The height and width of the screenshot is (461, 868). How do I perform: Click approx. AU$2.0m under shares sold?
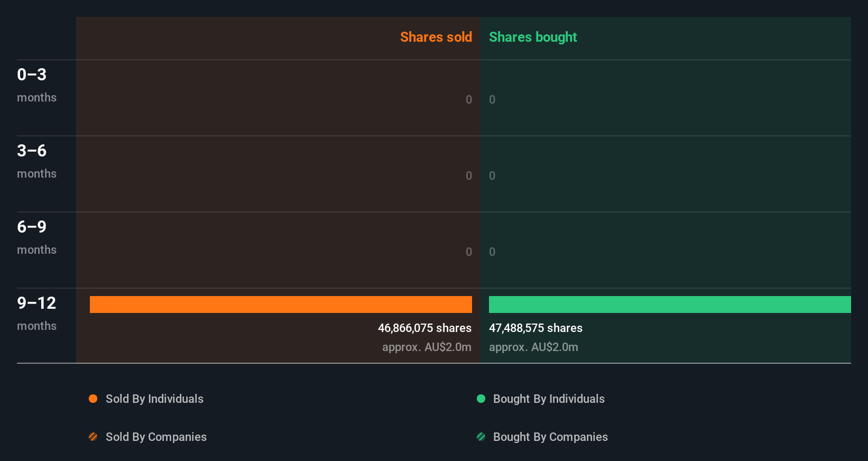(x=427, y=347)
